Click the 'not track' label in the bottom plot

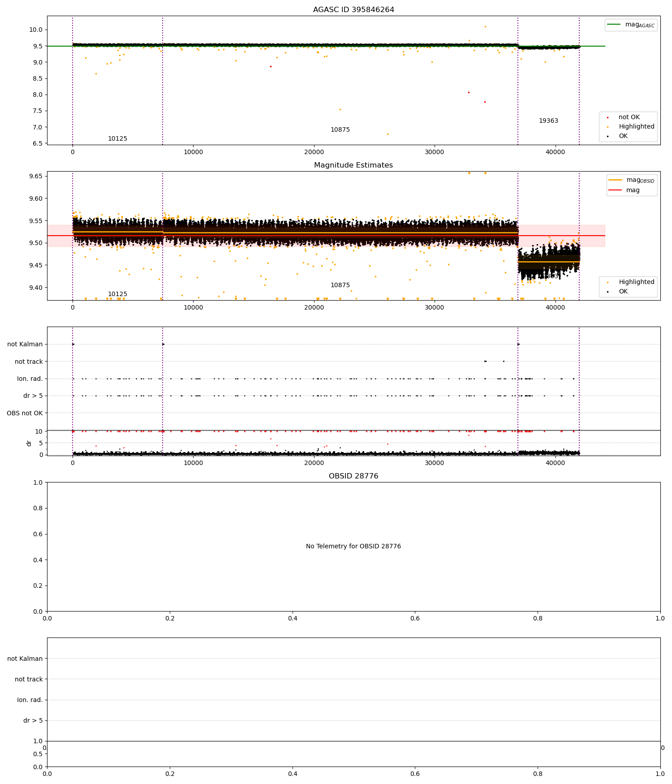click(29, 679)
